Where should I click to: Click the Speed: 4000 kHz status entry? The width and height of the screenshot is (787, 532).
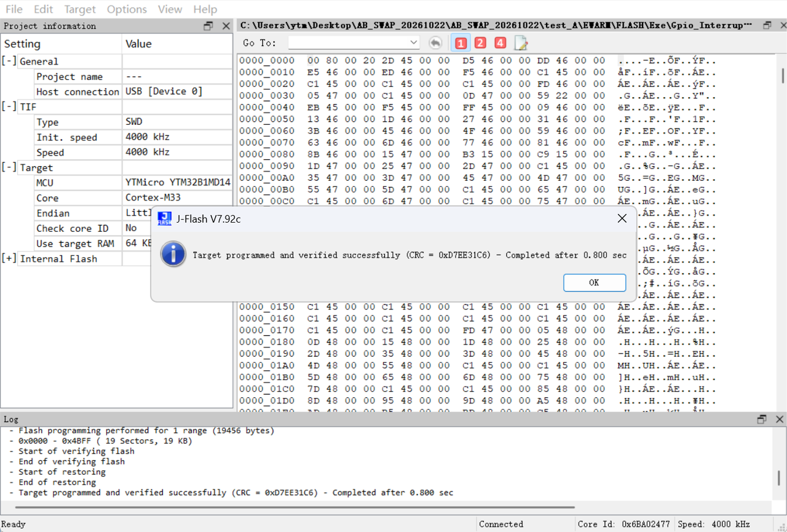click(x=714, y=524)
